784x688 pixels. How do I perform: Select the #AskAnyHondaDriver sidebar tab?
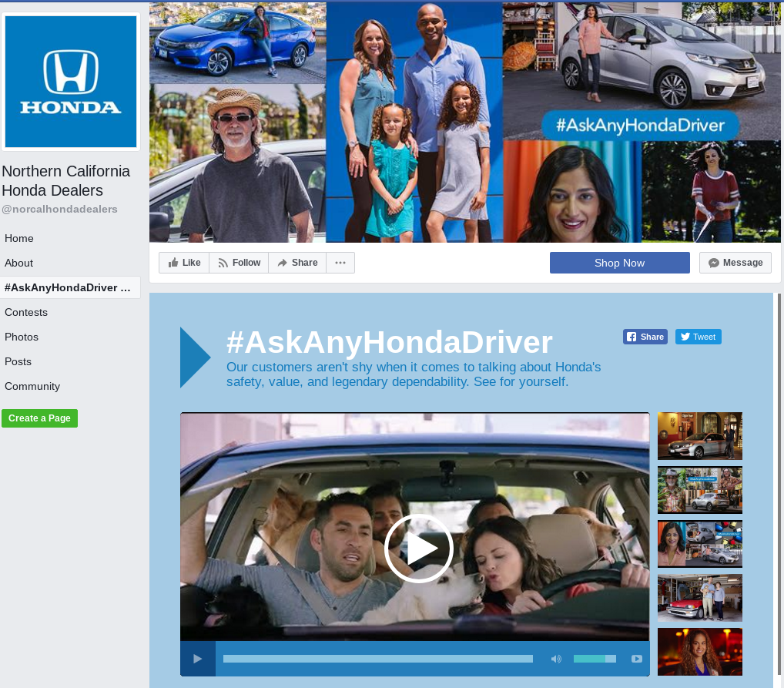click(x=70, y=287)
